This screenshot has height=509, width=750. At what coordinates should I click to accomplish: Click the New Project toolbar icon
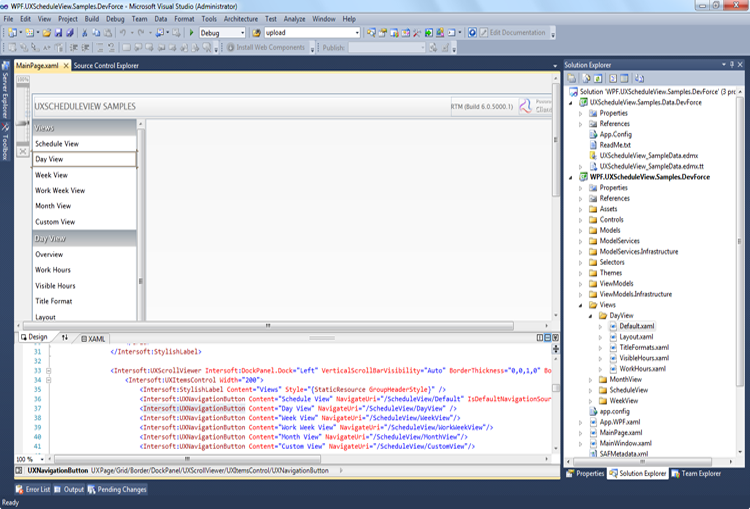click(12, 33)
